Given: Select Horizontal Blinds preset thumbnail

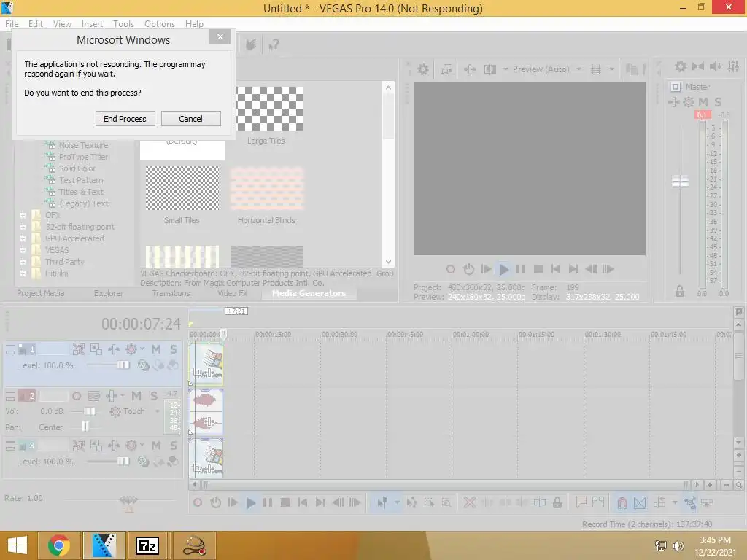Looking at the screenshot, I should (x=267, y=189).
